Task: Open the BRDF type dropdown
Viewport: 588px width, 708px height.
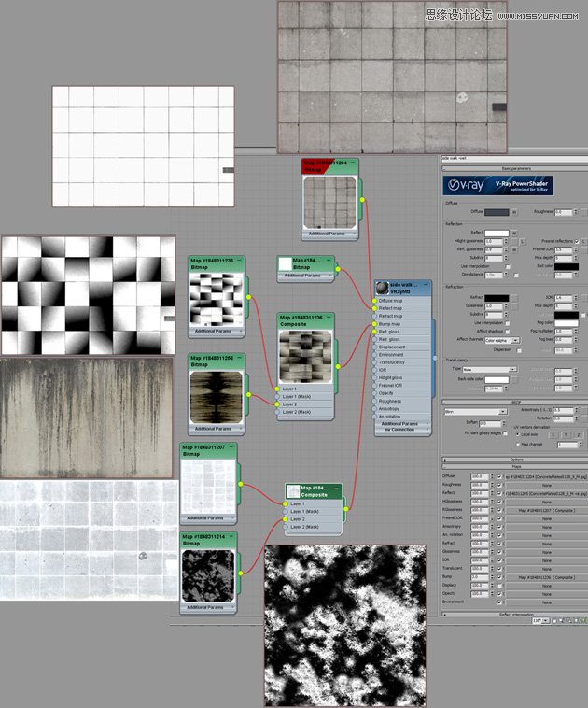Action: 476,412
